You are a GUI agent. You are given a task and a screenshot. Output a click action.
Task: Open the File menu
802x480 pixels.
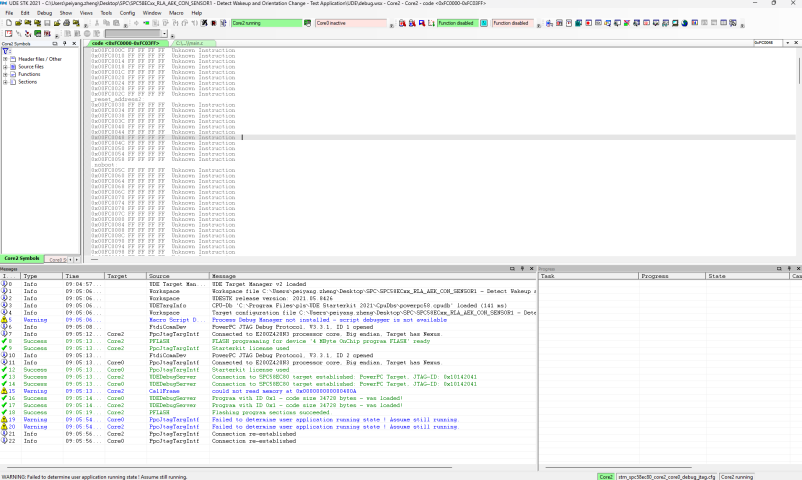(9, 13)
